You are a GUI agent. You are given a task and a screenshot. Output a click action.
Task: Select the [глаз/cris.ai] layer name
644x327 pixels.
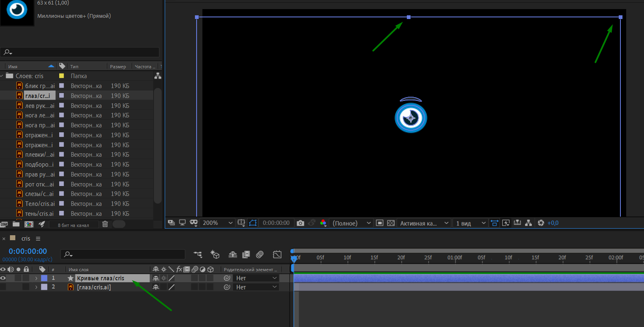94,287
